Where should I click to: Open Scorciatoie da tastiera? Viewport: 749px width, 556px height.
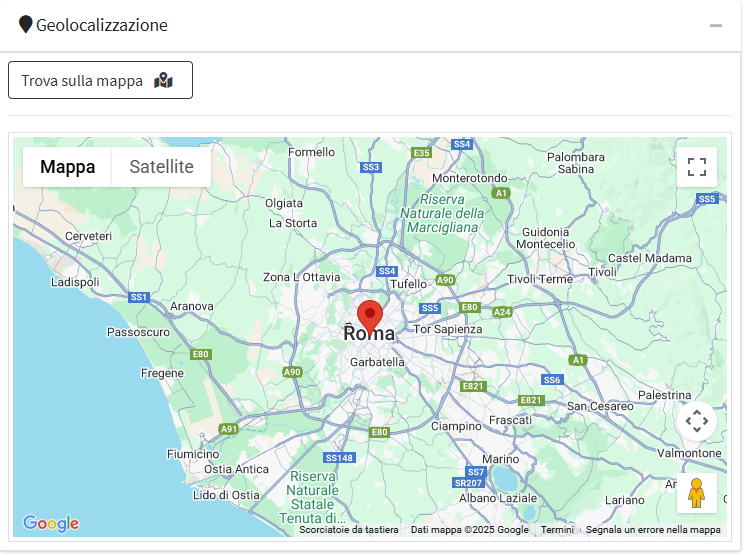click(x=349, y=530)
